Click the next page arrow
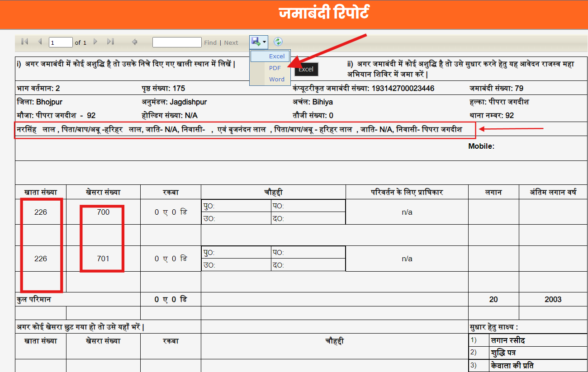Viewport: 588px width, 372px height. [95, 42]
